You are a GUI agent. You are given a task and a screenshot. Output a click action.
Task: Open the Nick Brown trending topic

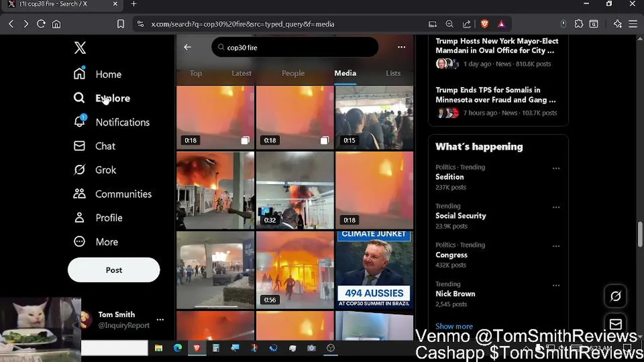[x=455, y=294]
